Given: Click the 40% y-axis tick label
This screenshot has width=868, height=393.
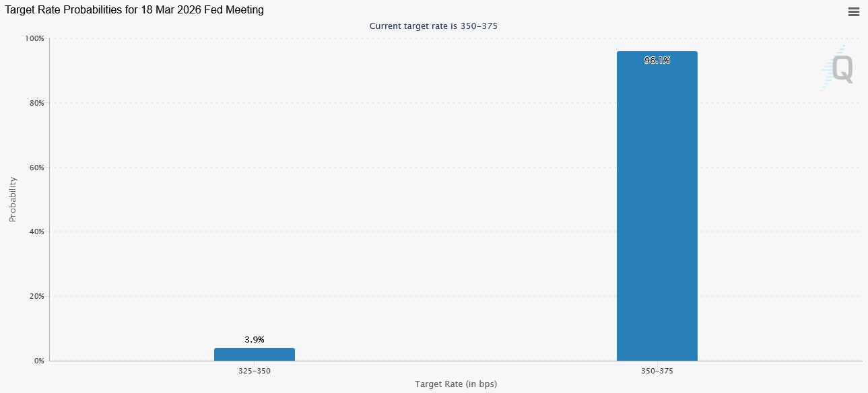Looking at the screenshot, I should [36, 231].
